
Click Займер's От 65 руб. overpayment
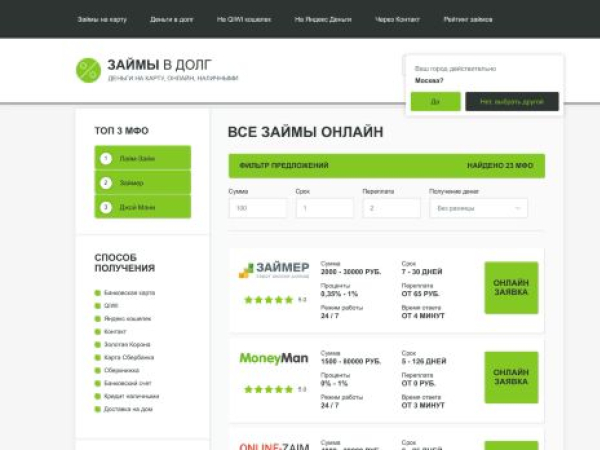(x=420, y=294)
